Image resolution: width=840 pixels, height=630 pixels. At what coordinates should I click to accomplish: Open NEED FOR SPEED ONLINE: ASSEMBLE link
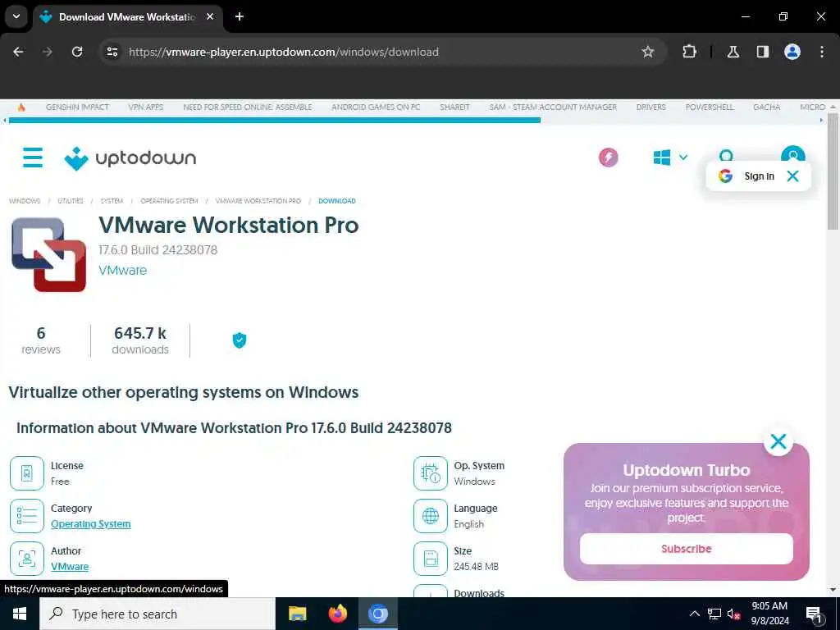tap(248, 107)
